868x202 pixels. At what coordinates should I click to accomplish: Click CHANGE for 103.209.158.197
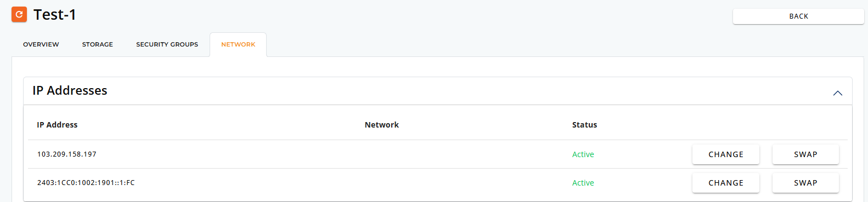[x=726, y=154]
